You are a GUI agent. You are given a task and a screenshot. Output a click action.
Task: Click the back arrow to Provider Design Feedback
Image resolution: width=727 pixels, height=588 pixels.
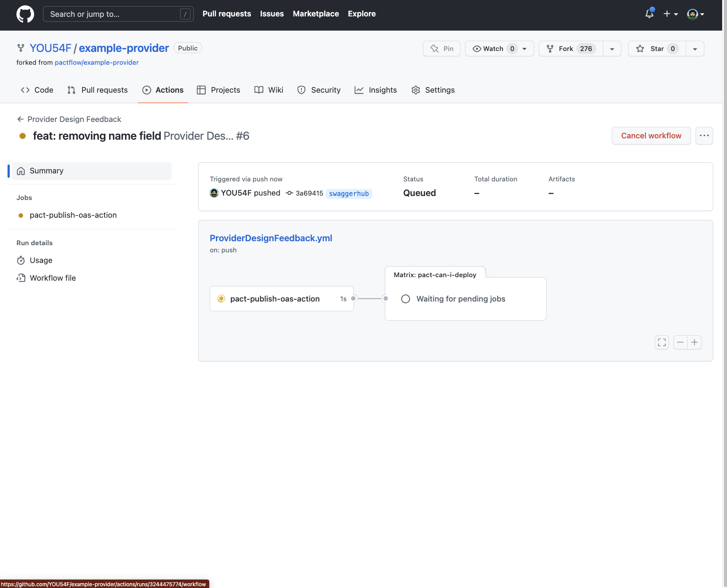(x=20, y=119)
